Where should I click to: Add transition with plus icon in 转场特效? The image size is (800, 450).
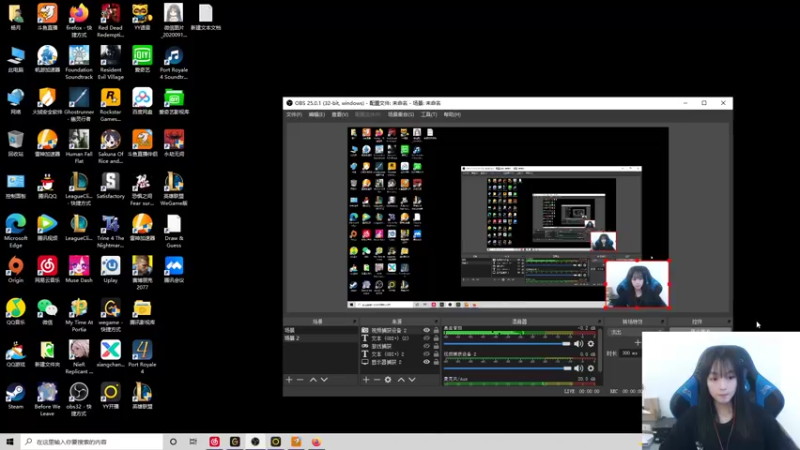pyautogui.click(x=637, y=343)
